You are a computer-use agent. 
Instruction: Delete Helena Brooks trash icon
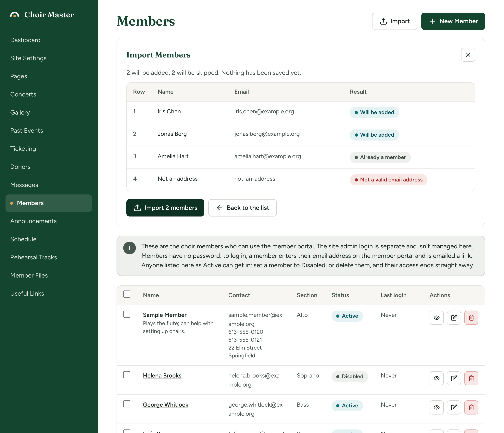tap(471, 378)
